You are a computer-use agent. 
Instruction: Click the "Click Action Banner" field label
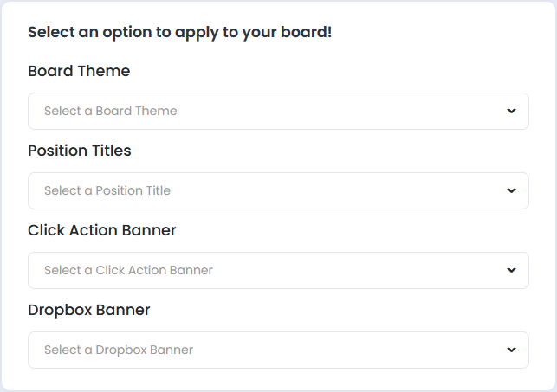[x=102, y=230]
